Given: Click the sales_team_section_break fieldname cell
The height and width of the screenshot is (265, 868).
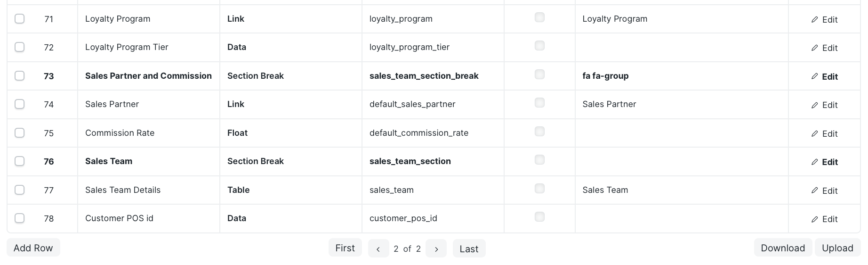Looking at the screenshot, I should pyautogui.click(x=433, y=76).
